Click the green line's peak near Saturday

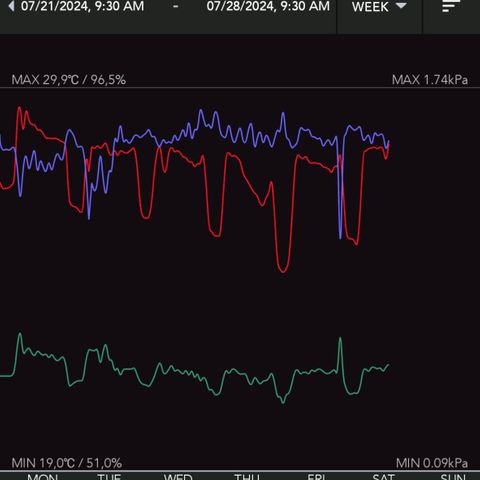pos(340,339)
